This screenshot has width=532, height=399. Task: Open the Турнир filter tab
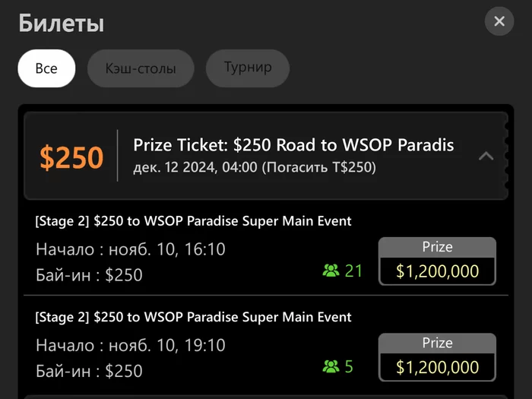(247, 68)
